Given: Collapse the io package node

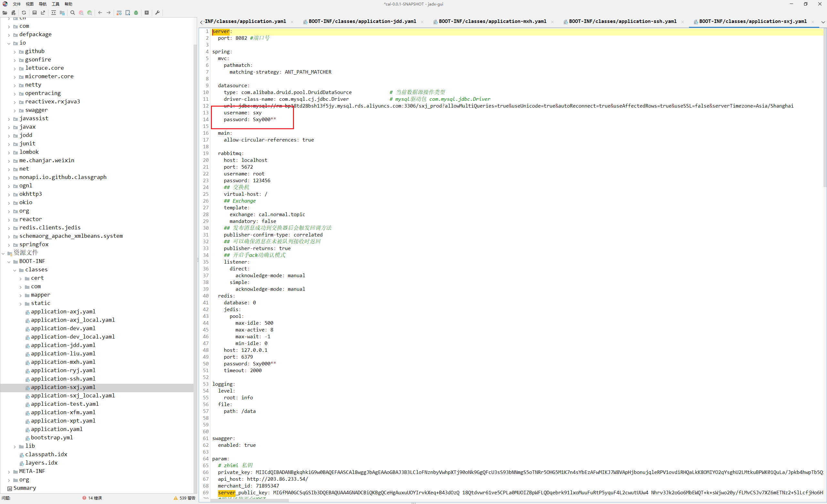Looking at the screenshot, I should click(x=9, y=43).
